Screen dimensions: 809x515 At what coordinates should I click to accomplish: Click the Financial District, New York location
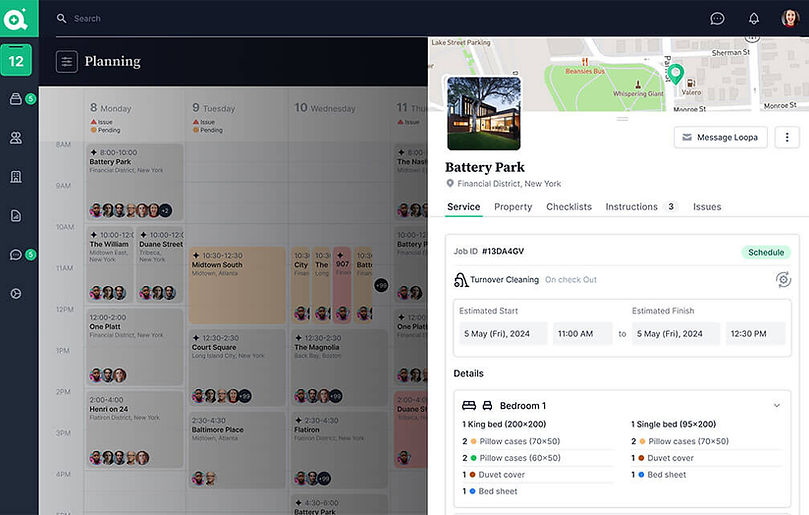tap(509, 184)
